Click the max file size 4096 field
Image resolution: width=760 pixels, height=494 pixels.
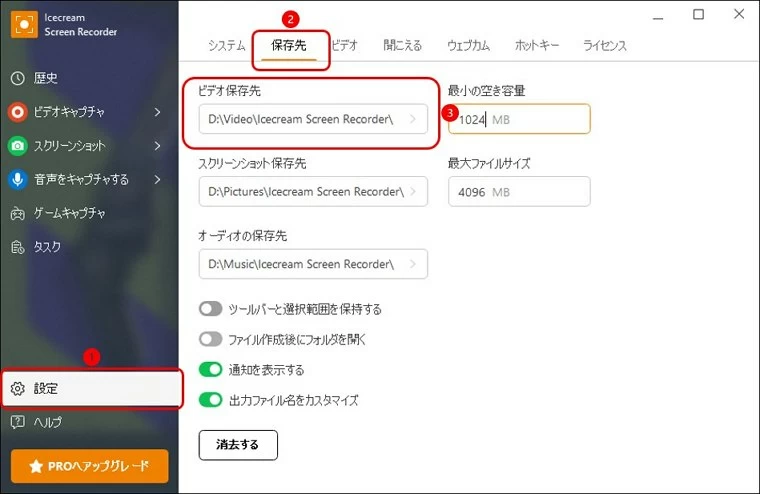pos(518,191)
